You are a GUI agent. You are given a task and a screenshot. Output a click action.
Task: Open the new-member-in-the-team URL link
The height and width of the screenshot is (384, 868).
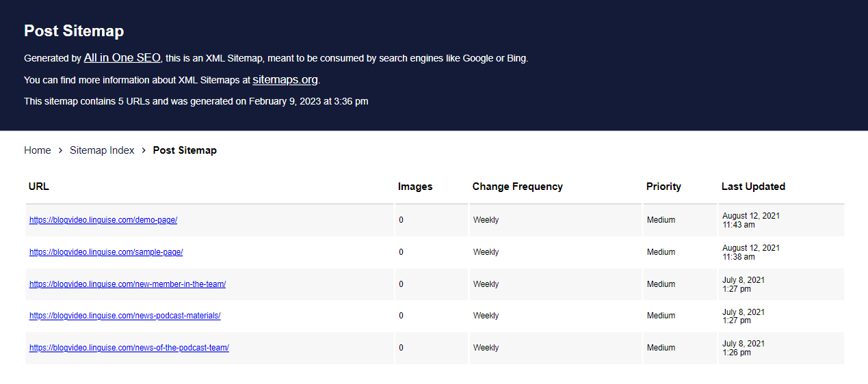point(127,284)
